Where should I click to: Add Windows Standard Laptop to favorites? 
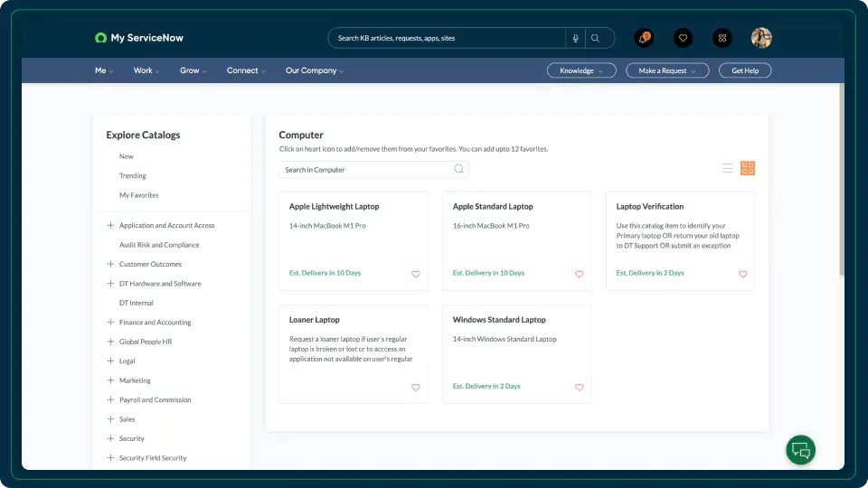tap(580, 388)
